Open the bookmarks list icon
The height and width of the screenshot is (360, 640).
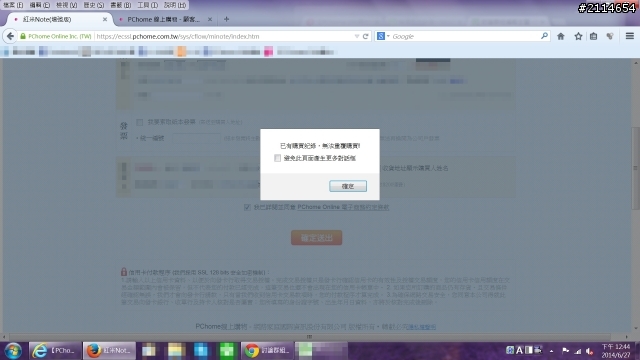tap(593, 36)
